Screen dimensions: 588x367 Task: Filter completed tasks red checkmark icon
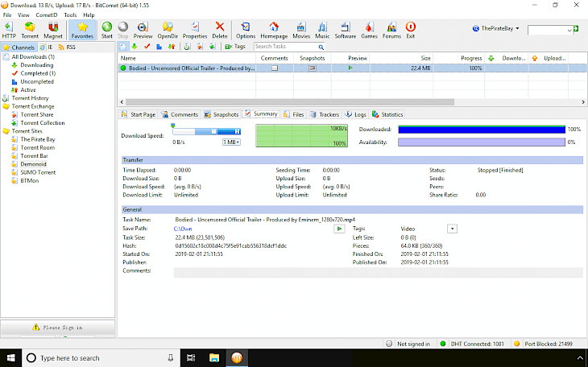(147, 47)
